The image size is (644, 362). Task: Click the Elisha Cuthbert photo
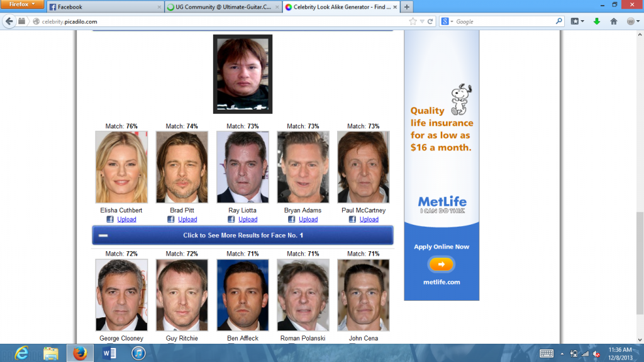point(121,167)
